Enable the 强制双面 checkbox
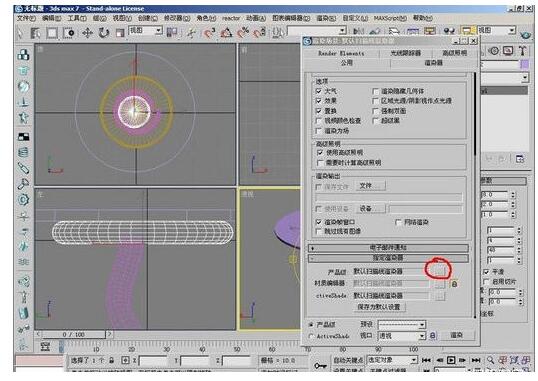538x381 pixels. tap(375, 111)
